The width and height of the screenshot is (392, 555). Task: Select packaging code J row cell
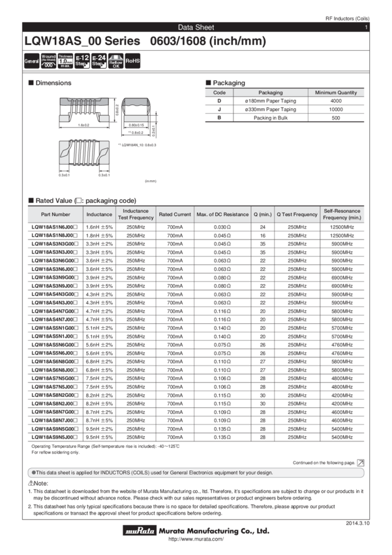pos(219,110)
